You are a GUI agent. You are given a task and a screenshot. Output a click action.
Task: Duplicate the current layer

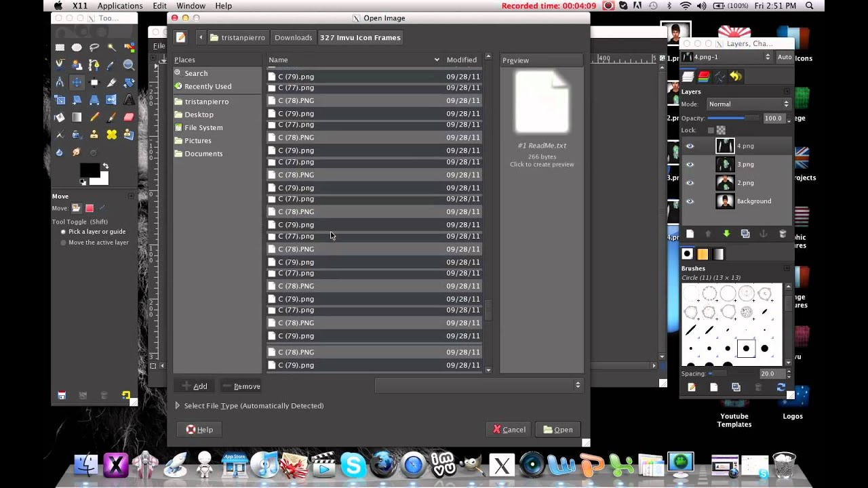(745, 234)
